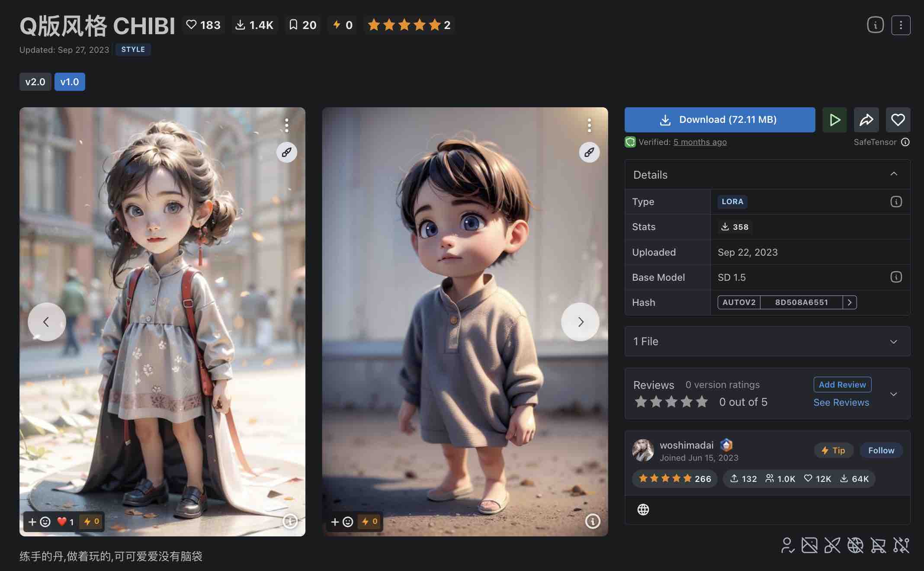
Task: Select the v1.0 version tab
Action: point(70,82)
